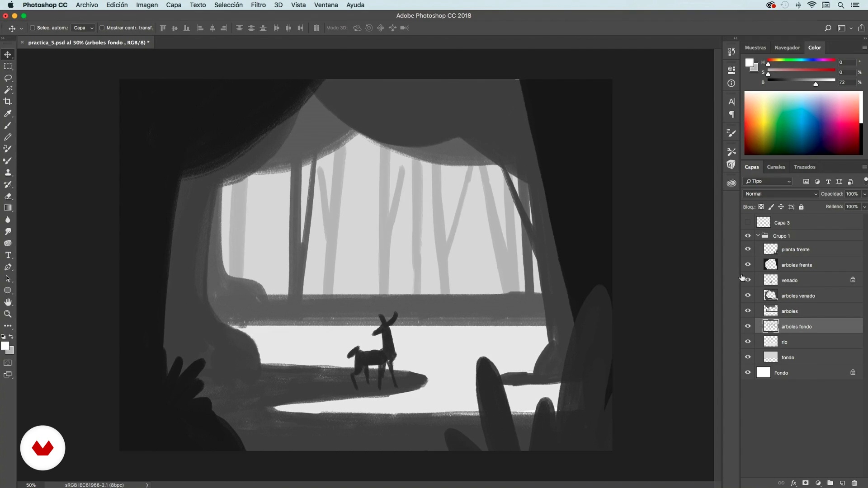
Task: Select the Lasso tool
Action: coord(8,78)
